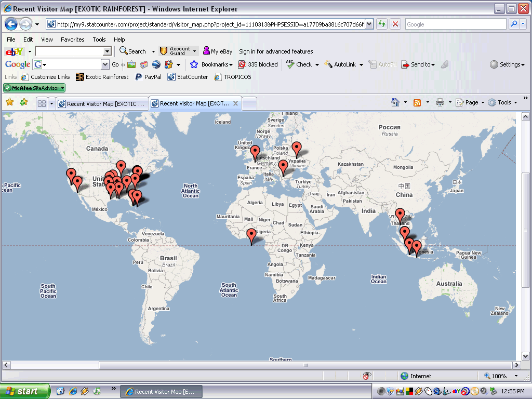Click the Home icon in command bar
532x399 pixels.
click(395, 102)
